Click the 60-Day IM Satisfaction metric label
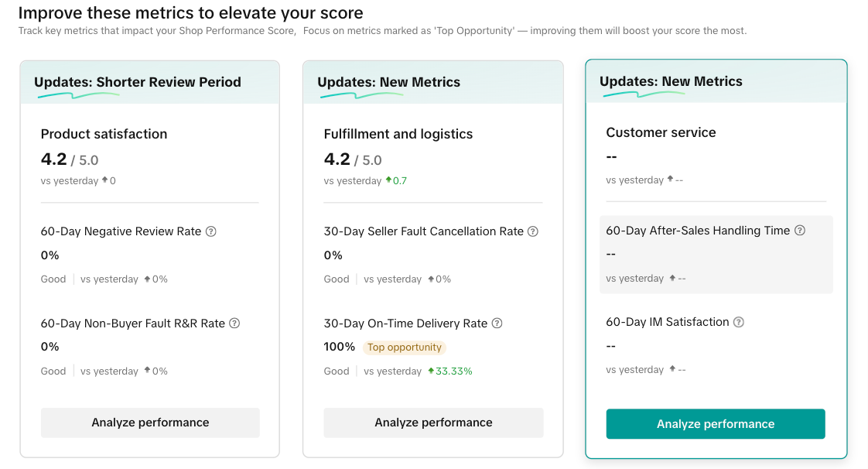The width and height of the screenshot is (868, 469). (667, 322)
